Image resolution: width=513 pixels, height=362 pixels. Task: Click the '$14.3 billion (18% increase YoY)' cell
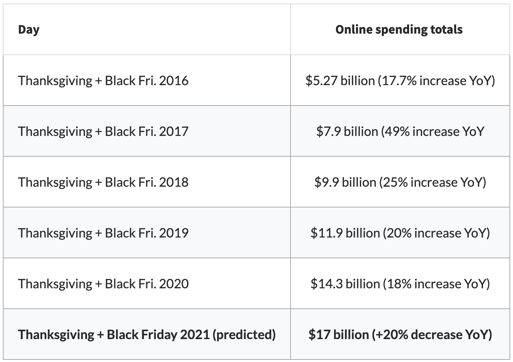pos(400,284)
